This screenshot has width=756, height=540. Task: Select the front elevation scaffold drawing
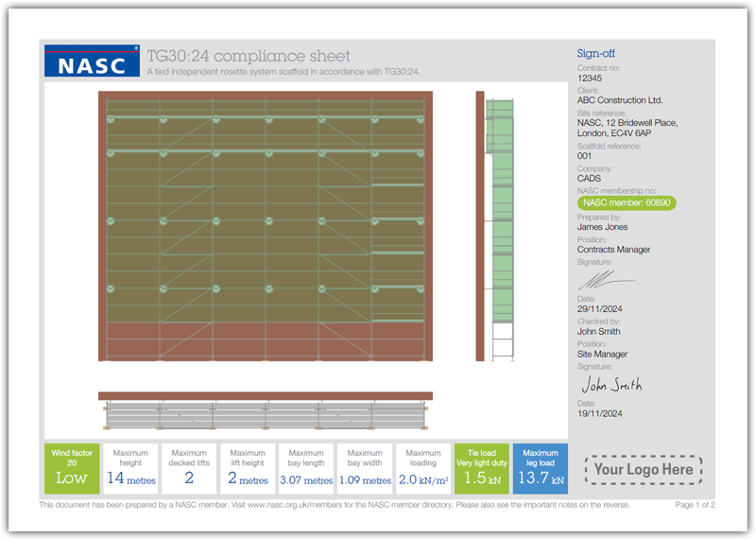point(265,226)
